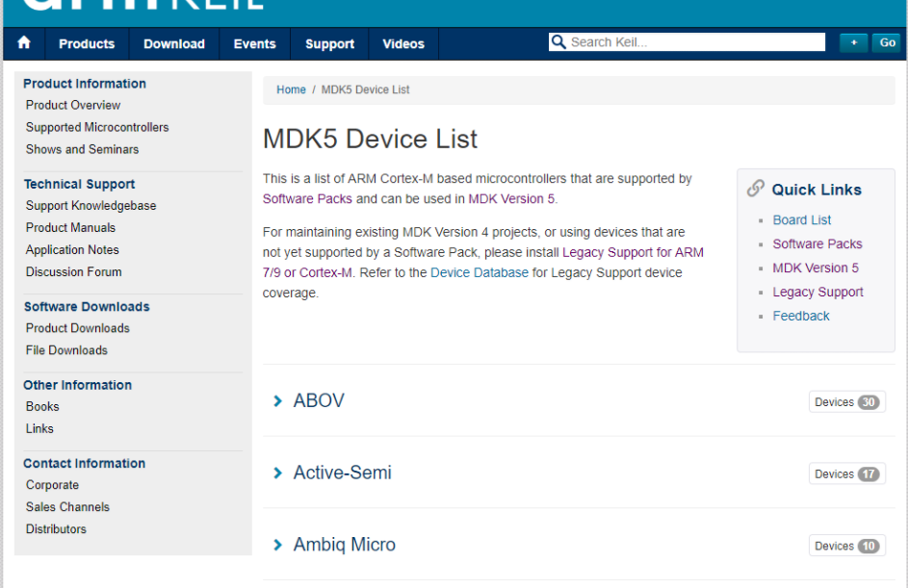
Task: Open Software Packs quick link
Action: point(817,243)
